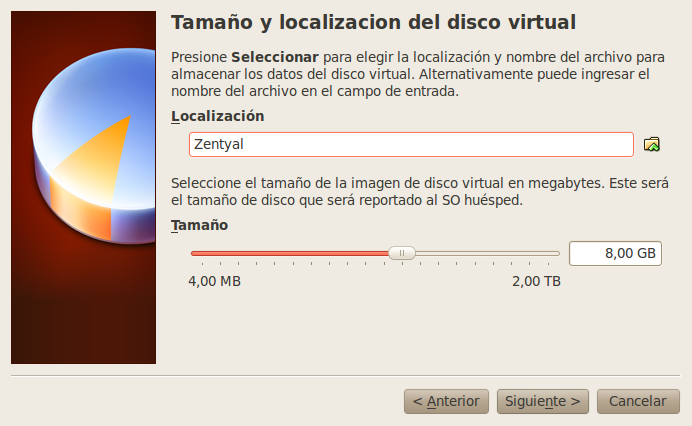The width and height of the screenshot is (692, 426).
Task: Click the paragraph starting Seleccione el tamaño
Action: pyautogui.click(x=420, y=192)
